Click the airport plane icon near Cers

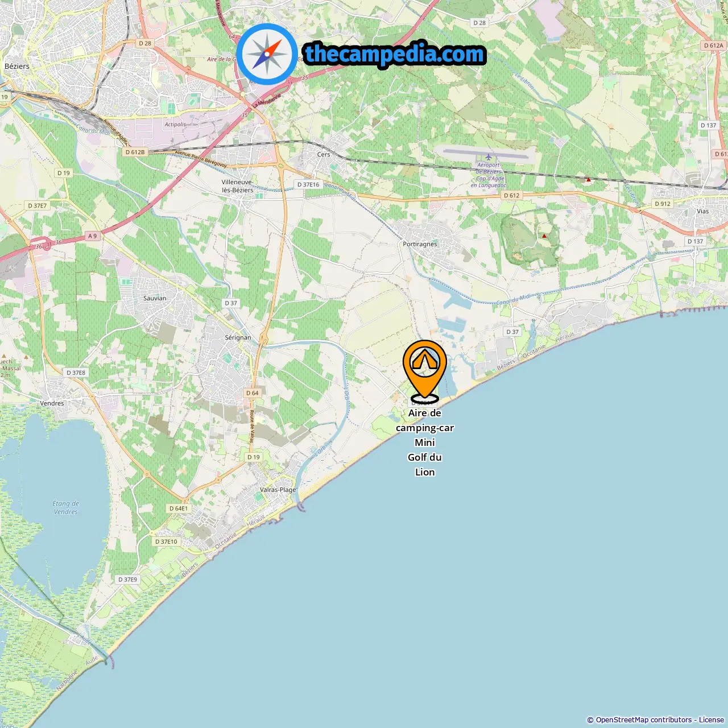coord(488,156)
